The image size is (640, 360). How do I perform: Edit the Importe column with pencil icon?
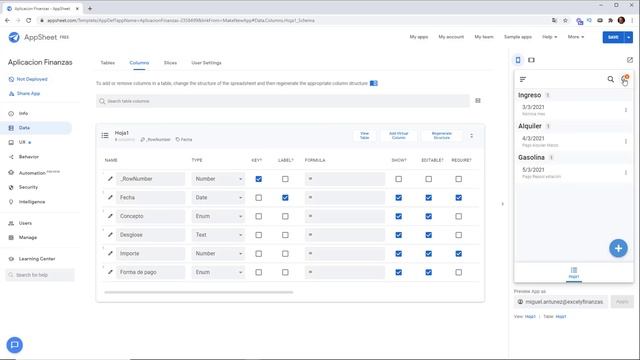(110, 253)
